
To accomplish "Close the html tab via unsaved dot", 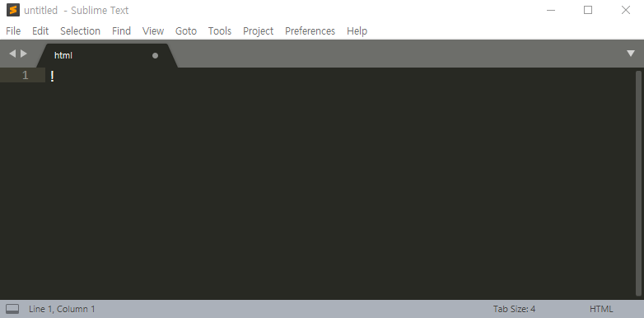I will click(155, 55).
